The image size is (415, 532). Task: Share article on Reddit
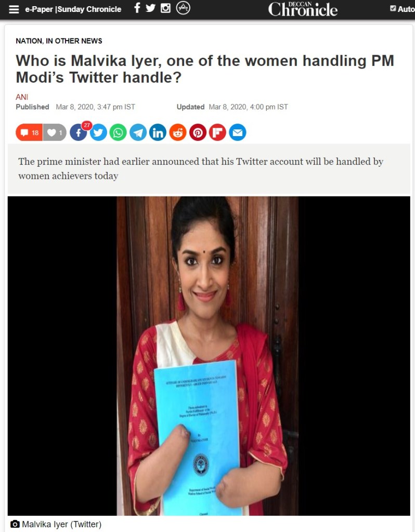point(178,132)
